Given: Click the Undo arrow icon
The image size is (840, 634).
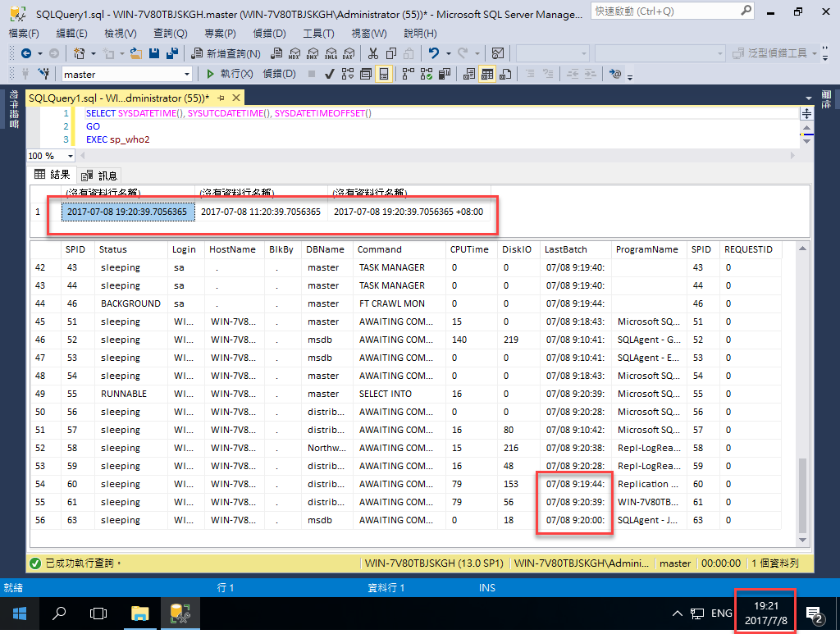Looking at the screenshot, I should [x=434, y=53].
